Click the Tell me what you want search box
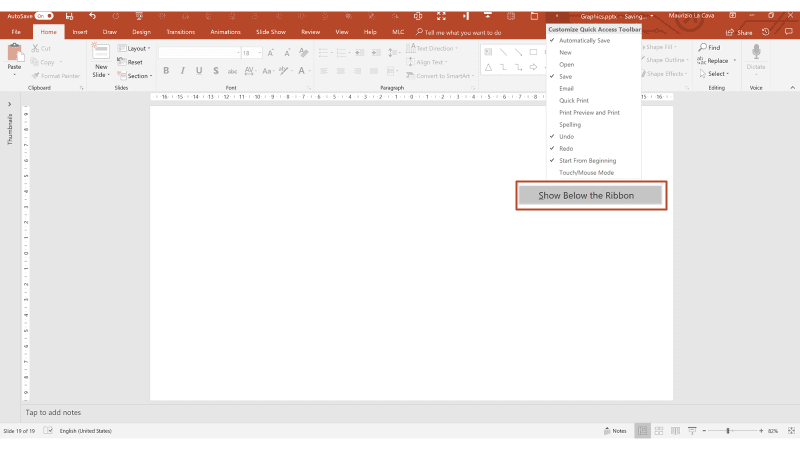Viewport: 800px width, 450px height. (459, 32)
